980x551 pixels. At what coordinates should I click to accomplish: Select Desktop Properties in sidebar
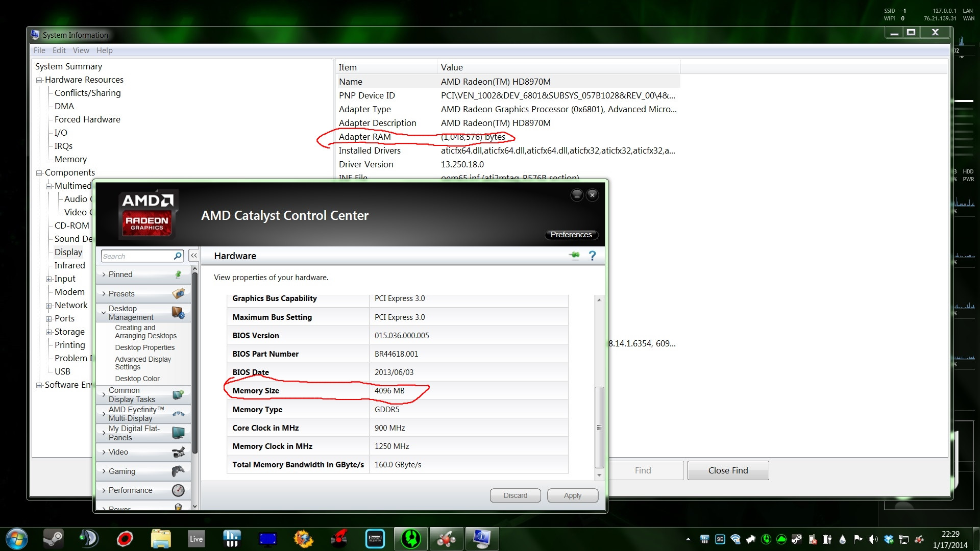(x=145, y=347)
